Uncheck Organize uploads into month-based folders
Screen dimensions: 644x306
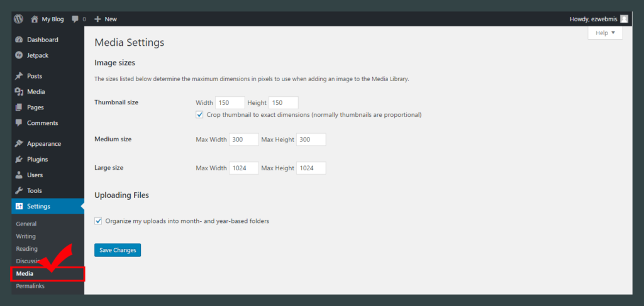[98, 221]
